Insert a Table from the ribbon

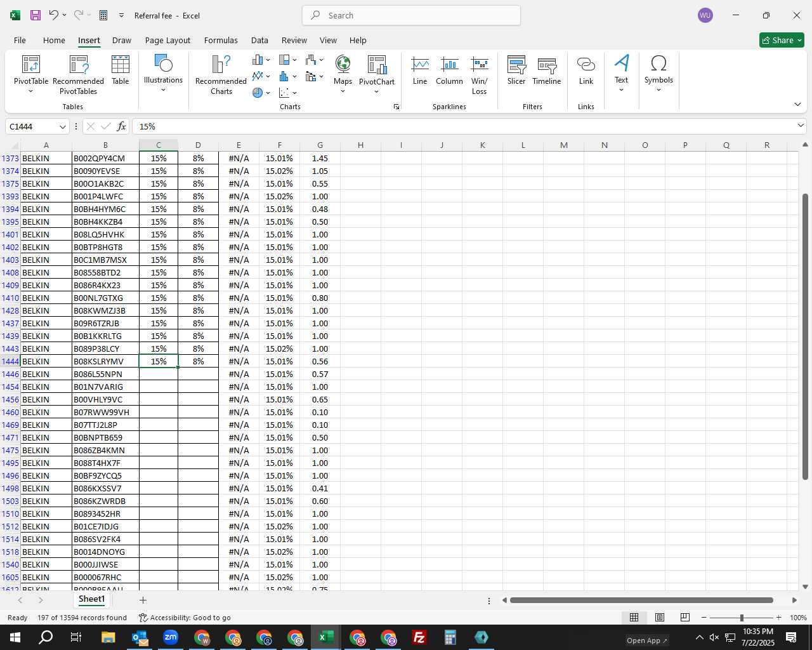pos(121,71)
